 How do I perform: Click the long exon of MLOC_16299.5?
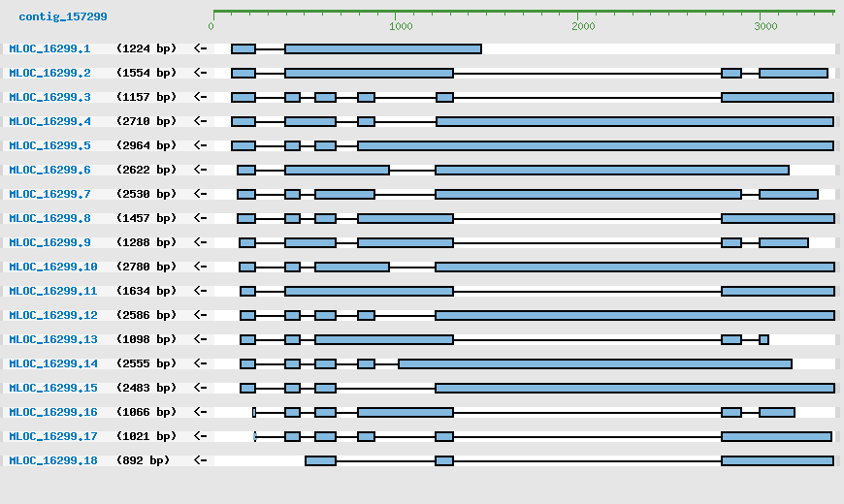tap(595, 145)
